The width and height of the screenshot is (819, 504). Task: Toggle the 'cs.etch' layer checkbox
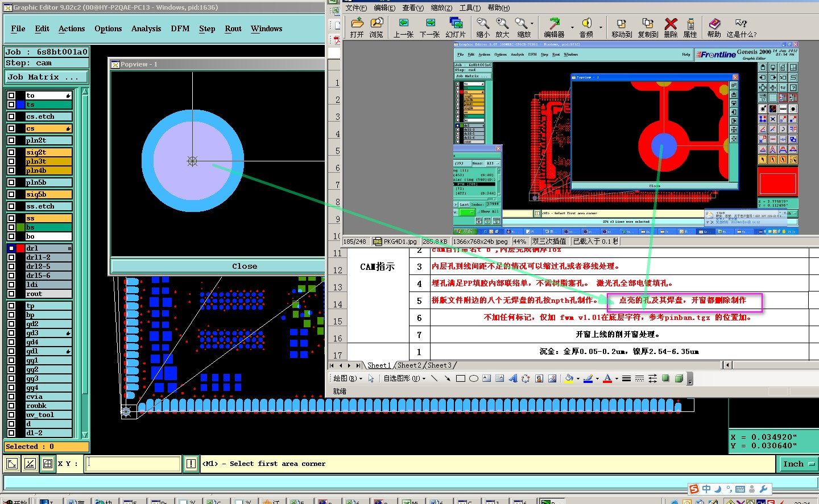point(11,116)
